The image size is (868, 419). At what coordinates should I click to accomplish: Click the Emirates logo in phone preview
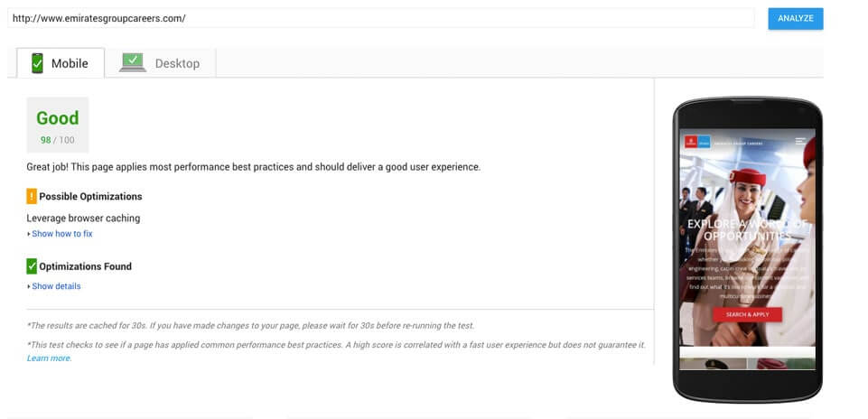[691, 142]
